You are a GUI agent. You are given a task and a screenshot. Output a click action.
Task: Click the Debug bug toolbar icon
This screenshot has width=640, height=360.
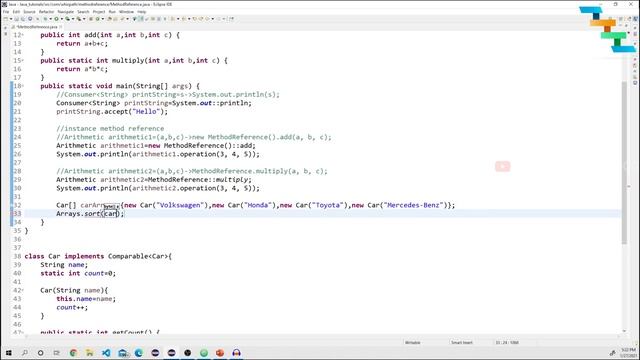(45, 19)
